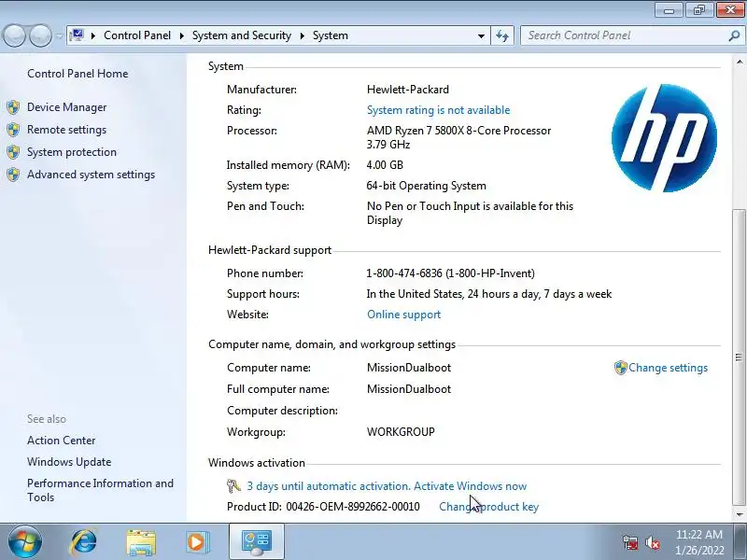Click the scrollbar up arrow
Image resolution: width=747 pixels, height=560 pixels.
click(x=739, y=62)
